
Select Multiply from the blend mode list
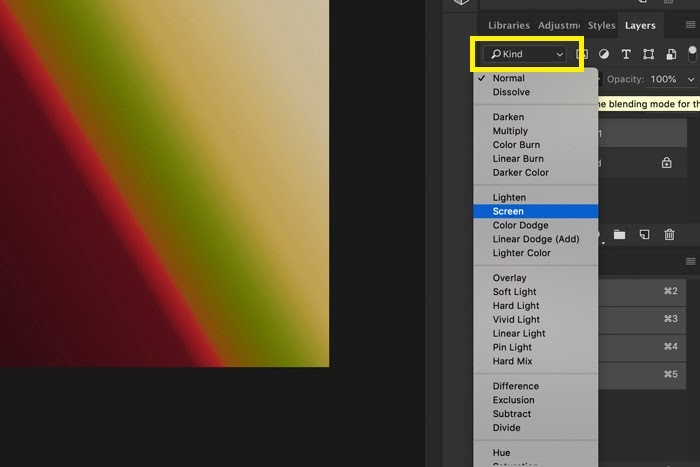coord(510,131)
